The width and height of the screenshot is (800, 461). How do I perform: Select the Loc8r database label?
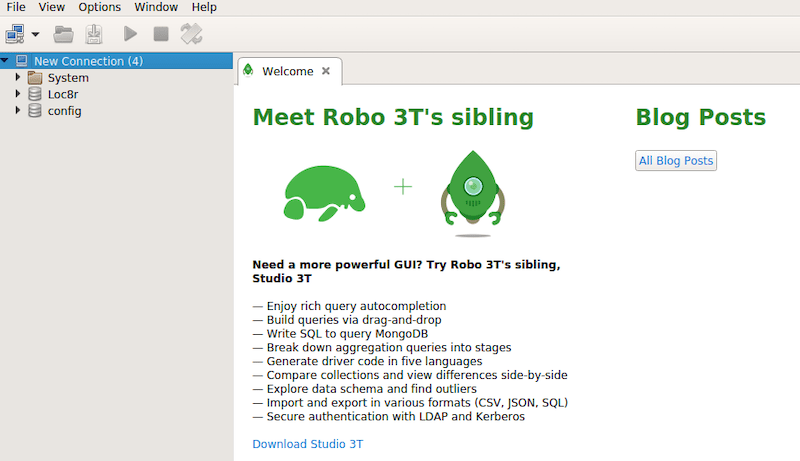[63, 94]
